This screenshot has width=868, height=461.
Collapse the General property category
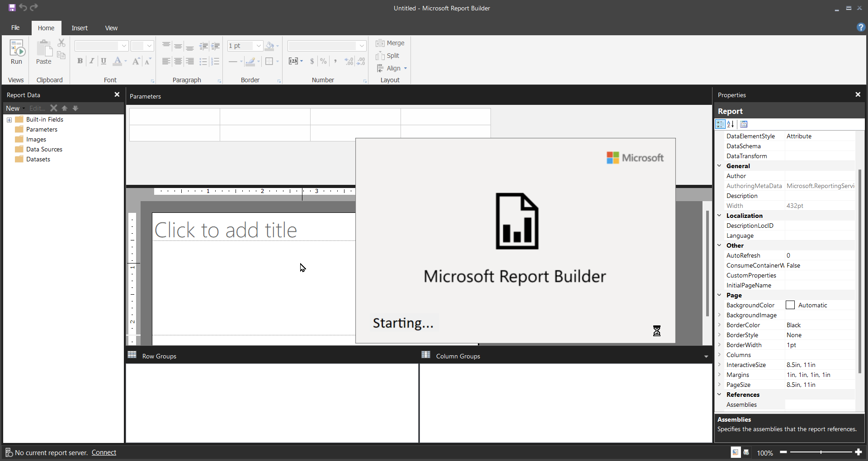point(719,166)
